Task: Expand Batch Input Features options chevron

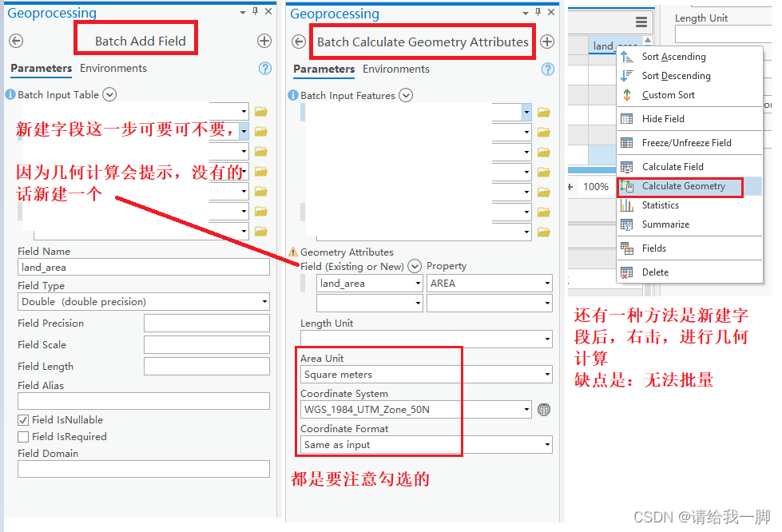Action: click(x=406, y=95)
